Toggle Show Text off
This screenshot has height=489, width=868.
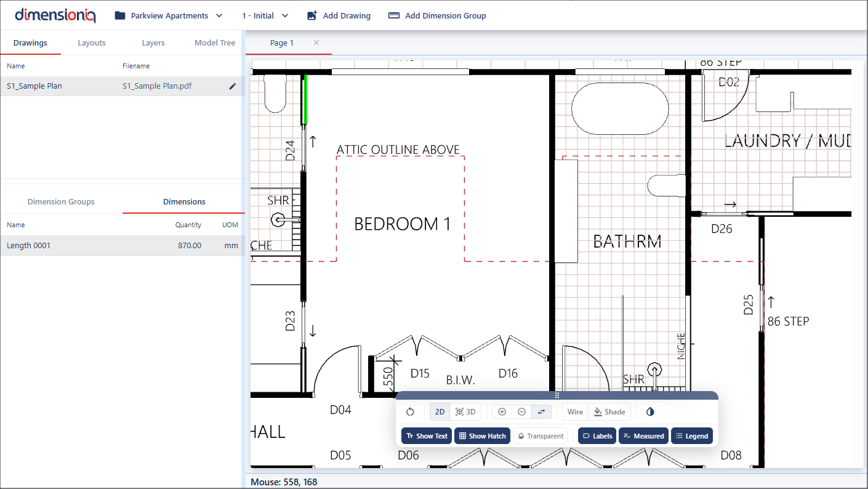426,436
